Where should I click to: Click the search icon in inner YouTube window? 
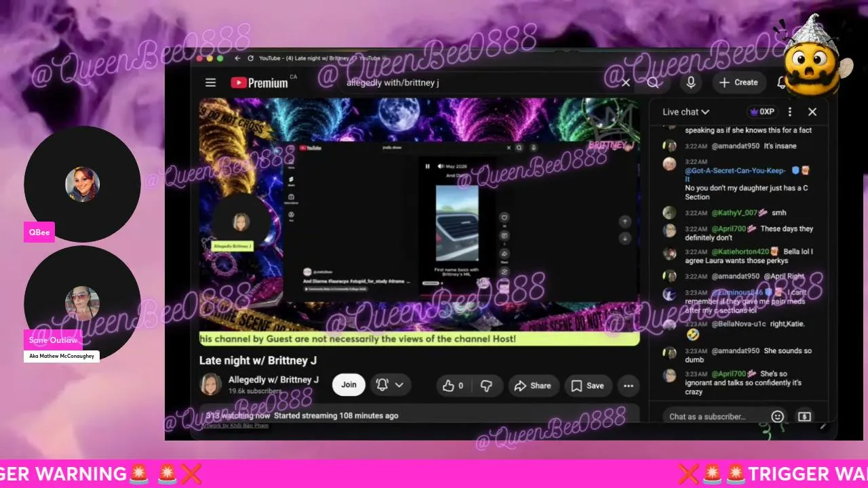coord(519,147)
